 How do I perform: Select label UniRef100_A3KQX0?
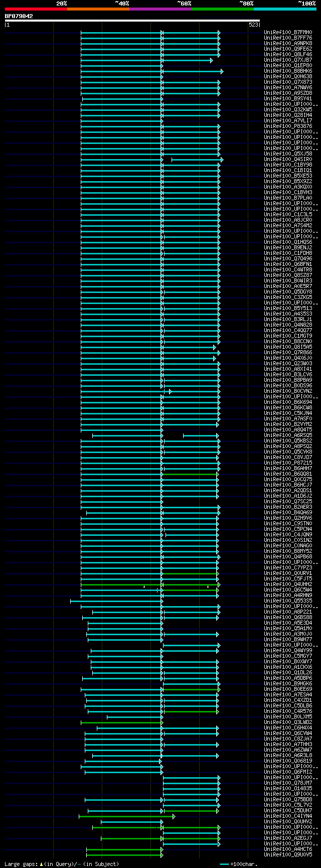[x=288, y=187]
